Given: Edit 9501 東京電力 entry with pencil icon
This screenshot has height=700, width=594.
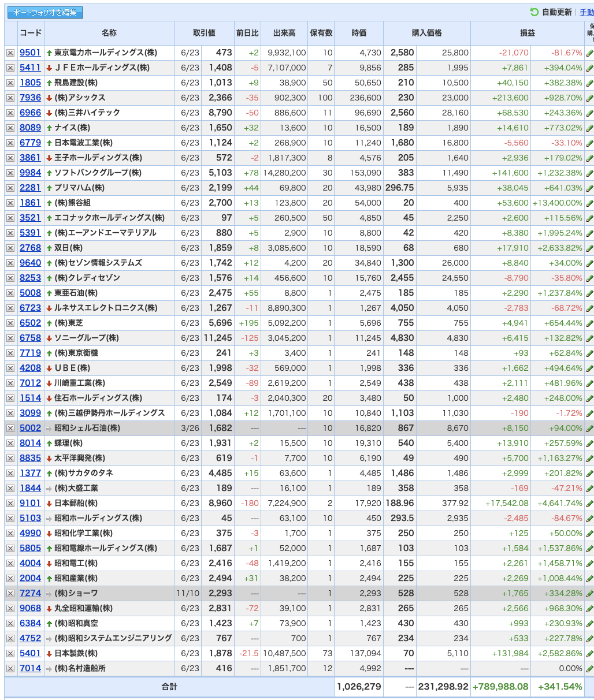Looking at the screenshot, I should click(589, 53).
